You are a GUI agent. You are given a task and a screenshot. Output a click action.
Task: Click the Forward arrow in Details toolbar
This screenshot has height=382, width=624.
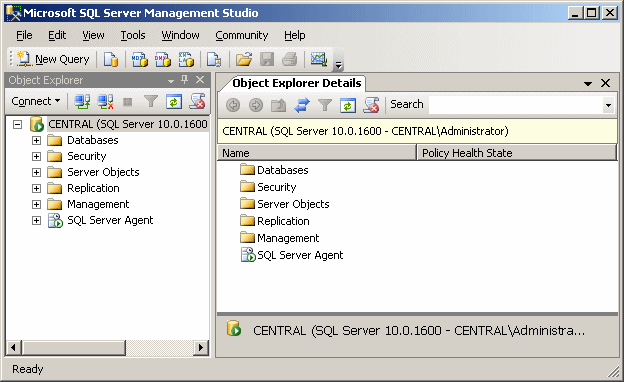(x=256, y=105)
